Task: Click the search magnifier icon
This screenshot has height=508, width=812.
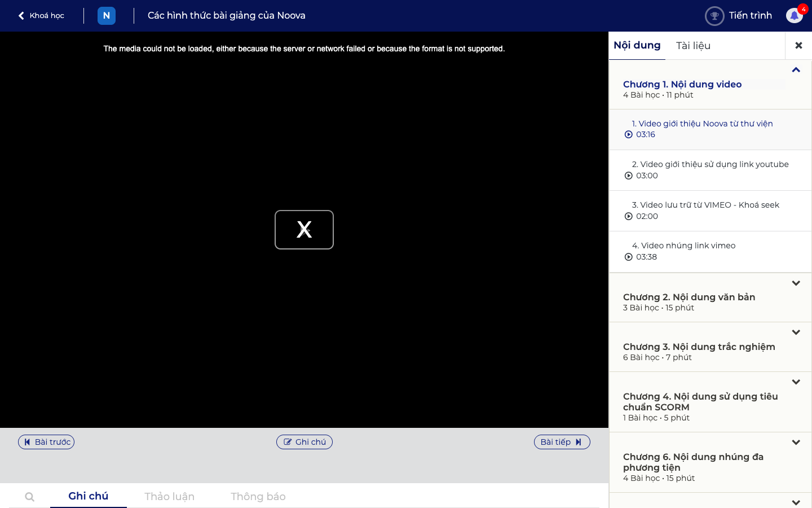Action: pos(30,497)
